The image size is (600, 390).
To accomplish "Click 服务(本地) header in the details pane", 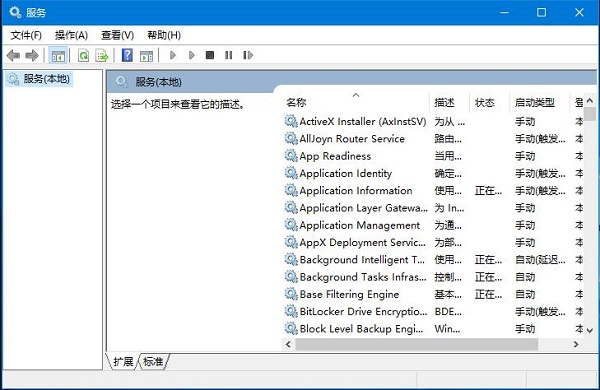I will tap(158, 82).
